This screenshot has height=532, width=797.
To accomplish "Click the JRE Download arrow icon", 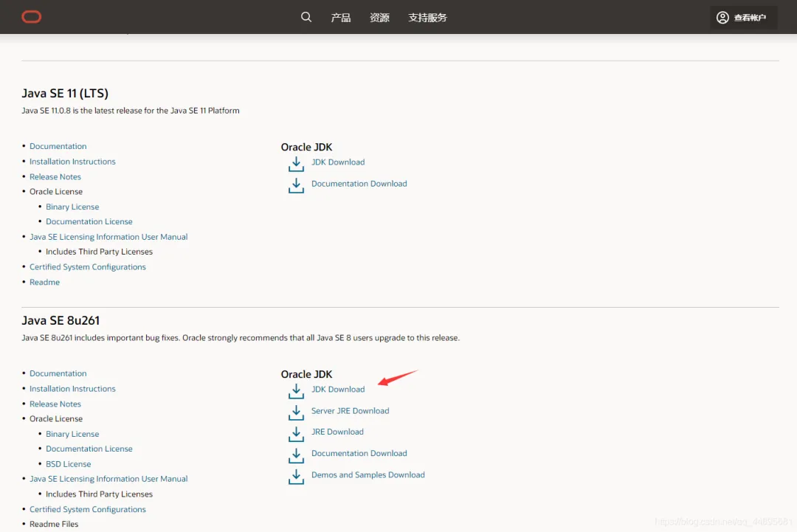I will click(x=296, y=433).
